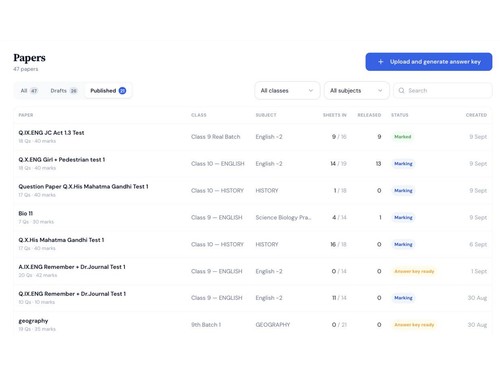This screenshot has height=375, width=500.
Task: Click the 6 Sept created date
Action: click(478, 244)
